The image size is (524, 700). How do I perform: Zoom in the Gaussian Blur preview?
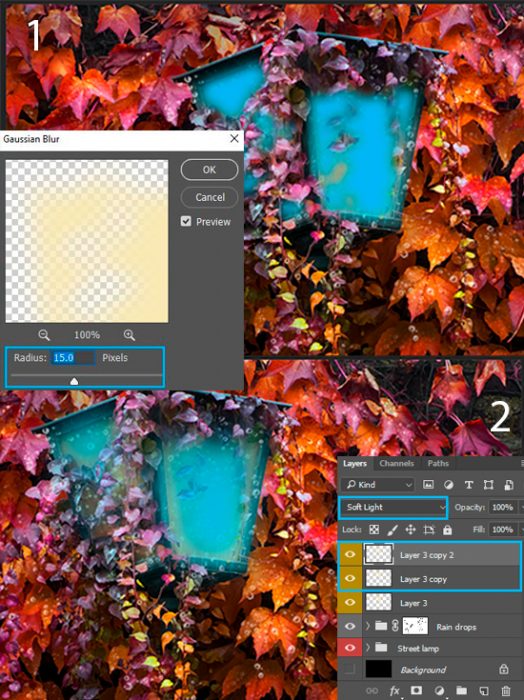coord(129,335)
